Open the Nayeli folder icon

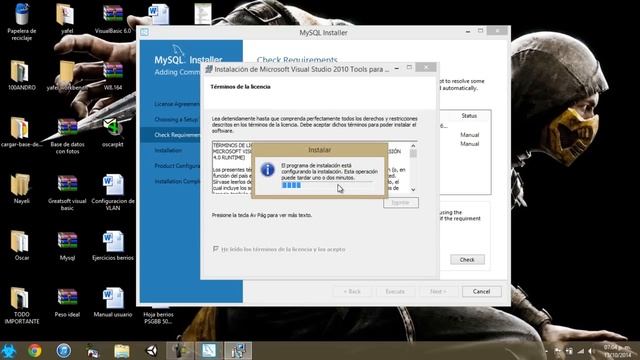22,189
